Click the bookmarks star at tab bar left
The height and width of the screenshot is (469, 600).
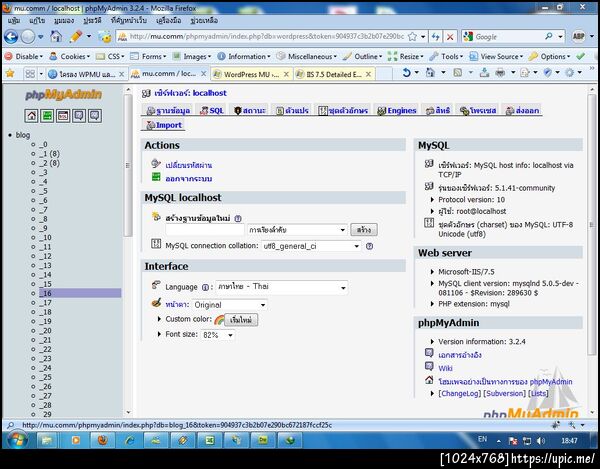10,73
